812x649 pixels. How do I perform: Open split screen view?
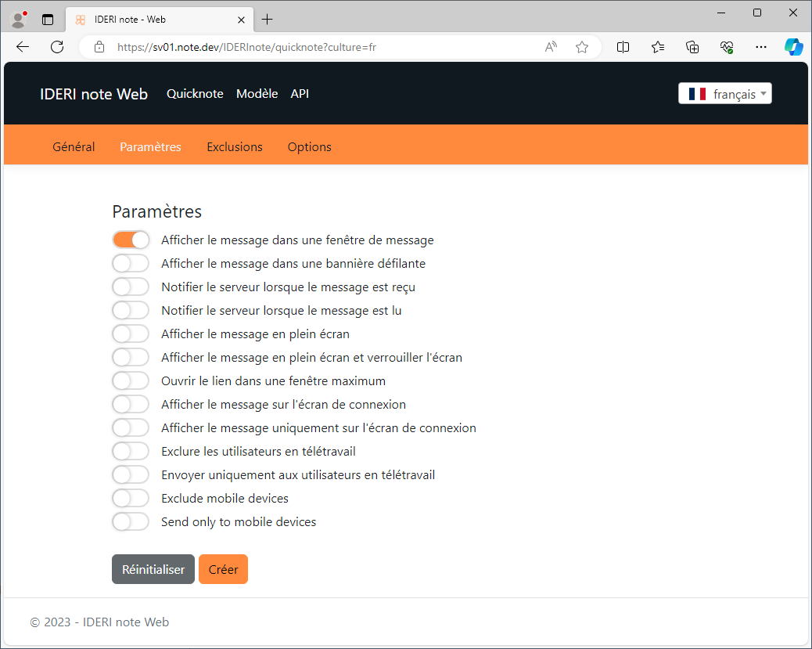click(623, 47)
